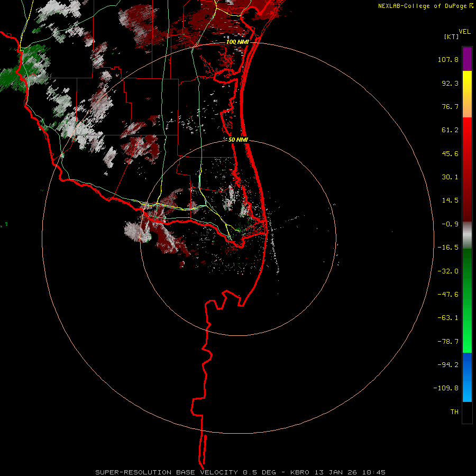Click the 76.7 scale value
The width and height of the screenshot is (476, 476).
(x=450, y=106)
